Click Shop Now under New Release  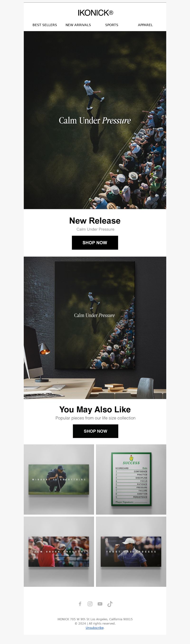click(95, 243)
